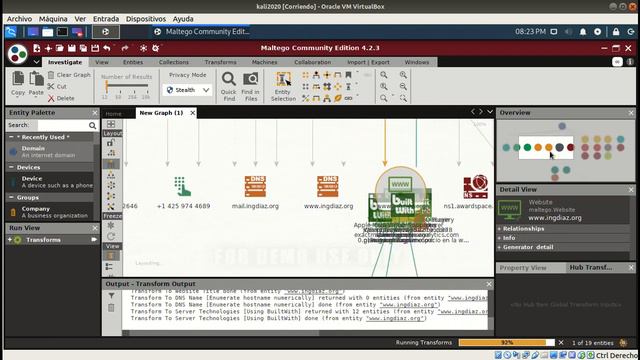Cancel running transforms with X beside progress bar
Image resolution: width=640 pixels, height=360 pixels.
[561, 342]
